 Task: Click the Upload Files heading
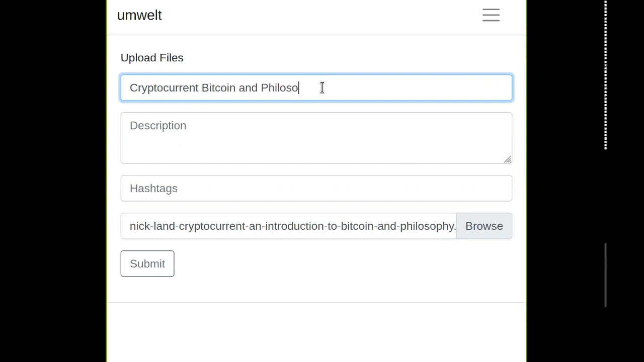152,58
